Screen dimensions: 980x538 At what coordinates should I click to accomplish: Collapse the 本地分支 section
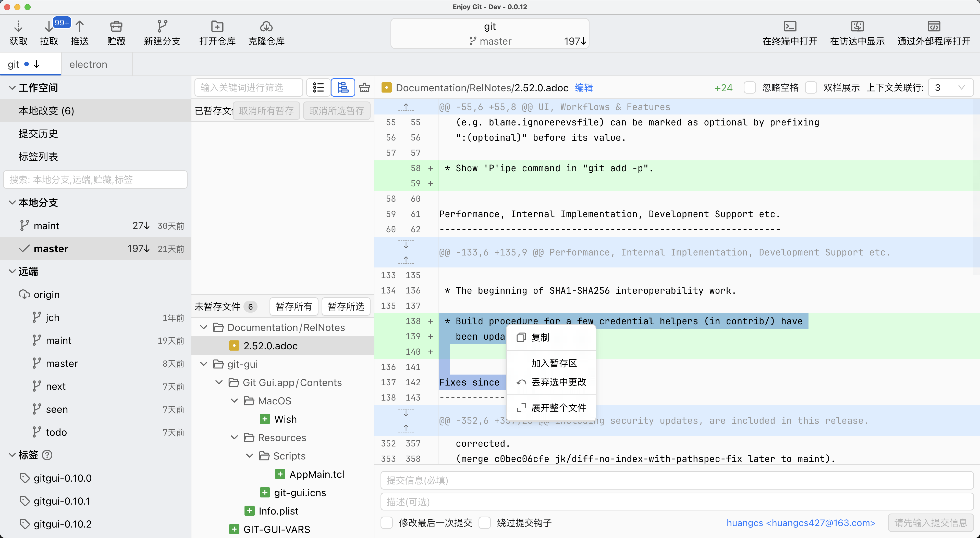point(12,203)
